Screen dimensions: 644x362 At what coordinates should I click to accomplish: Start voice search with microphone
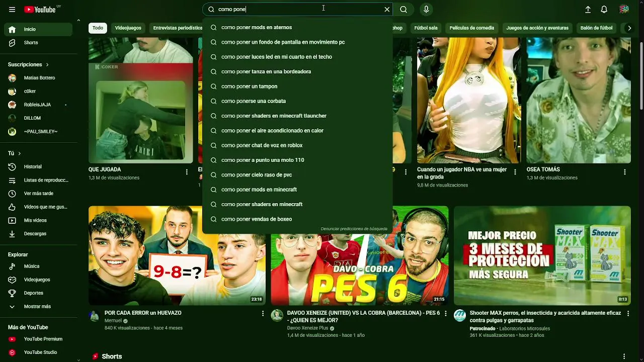(426, 10)
